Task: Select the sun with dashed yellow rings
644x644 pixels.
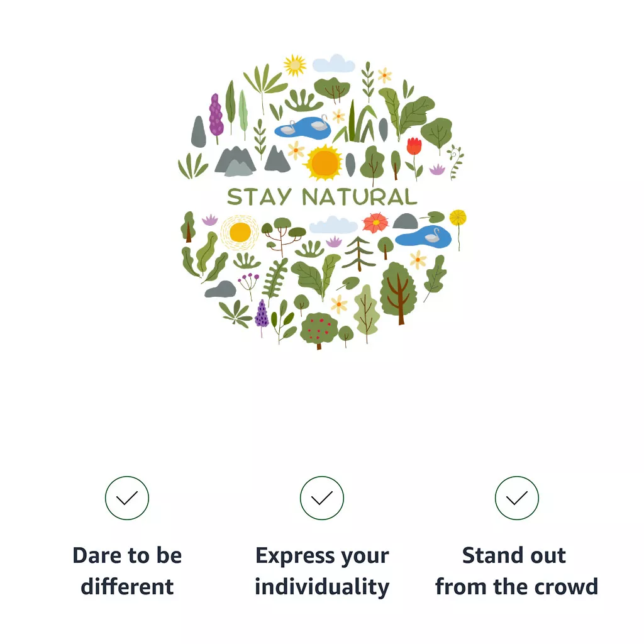Action: [x=240, y=232]
